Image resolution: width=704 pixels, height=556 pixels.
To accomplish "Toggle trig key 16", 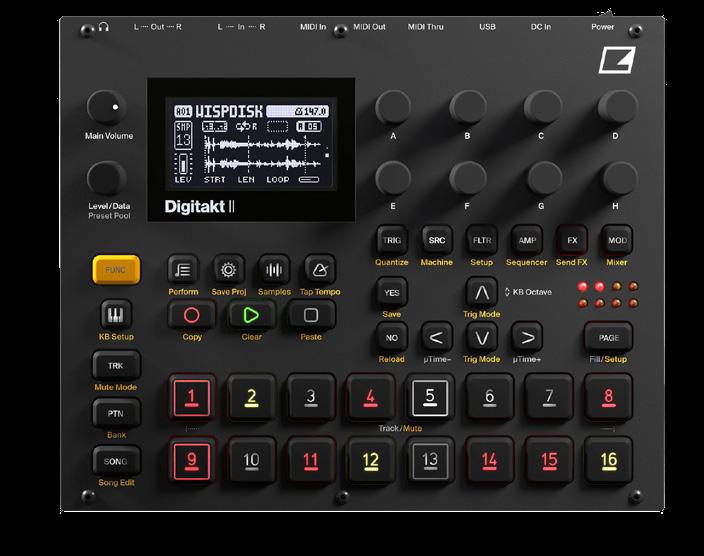I will click(608, 461).
